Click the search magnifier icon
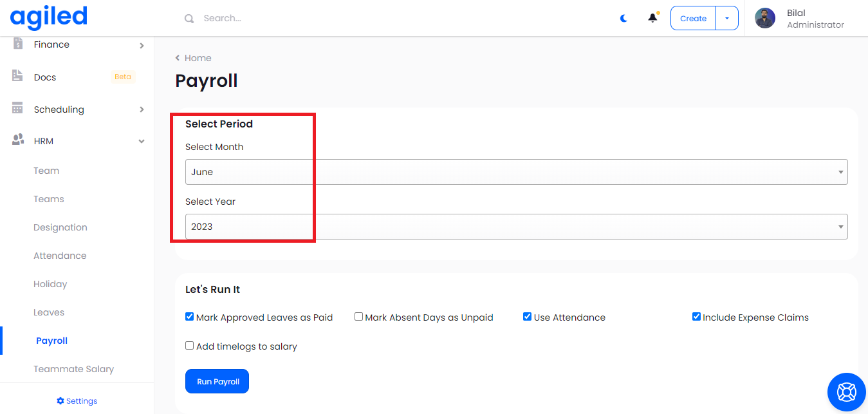 coord(189,19)
